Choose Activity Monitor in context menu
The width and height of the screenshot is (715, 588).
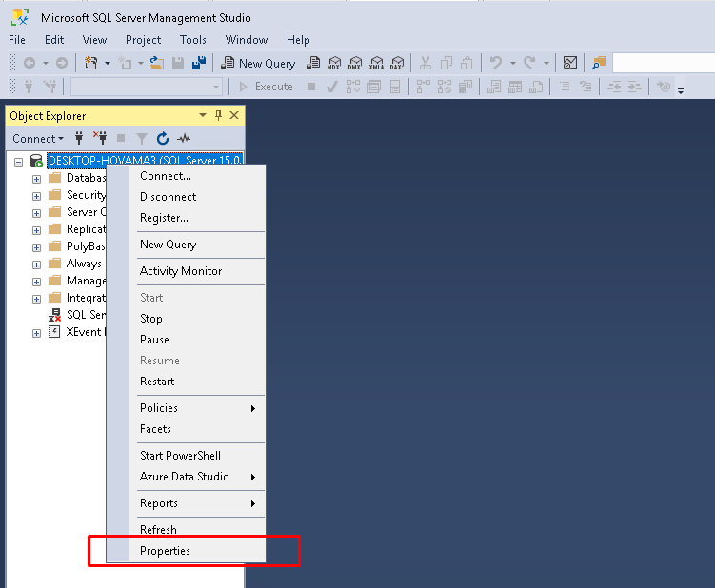(x=186, y=271)
